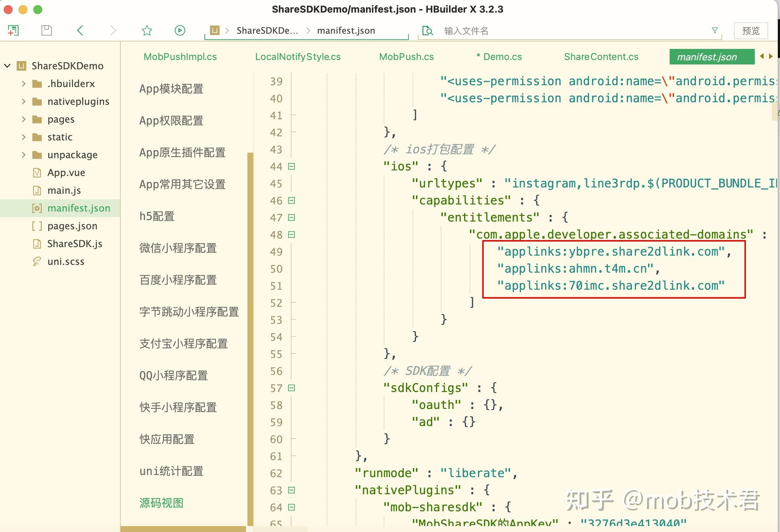
Task: Toggle the fold marker for "capabilities" line
Action: pyautogui.click(x=291, y=200)
